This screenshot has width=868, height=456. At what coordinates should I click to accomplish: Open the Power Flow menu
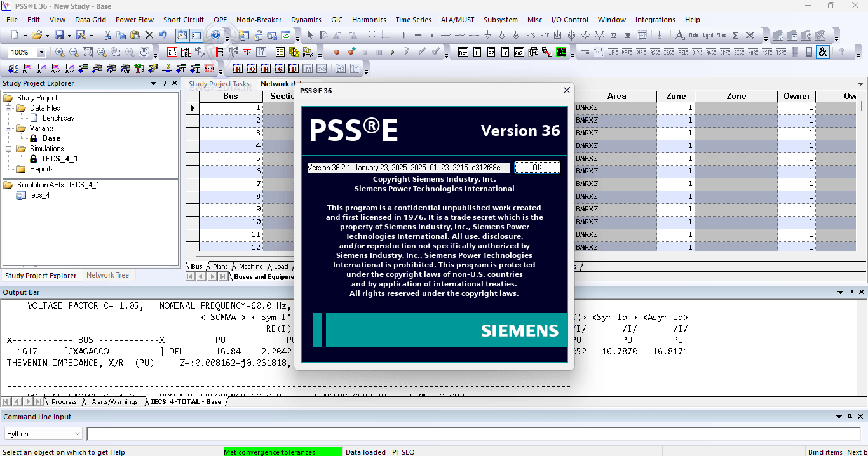pos(135,20)
